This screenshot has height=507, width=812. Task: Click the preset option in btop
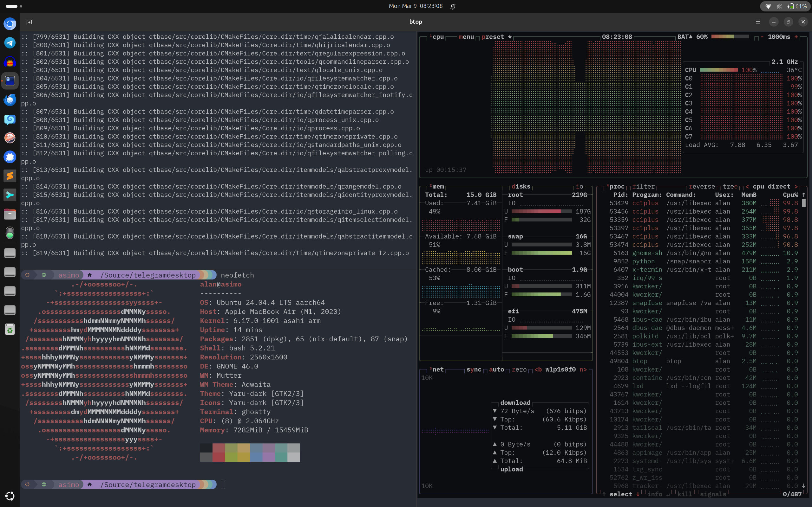pos(493,37)
